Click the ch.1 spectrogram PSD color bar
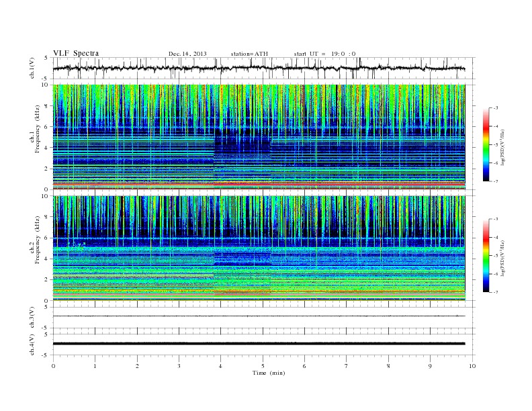Viewport: 532px width, 411px height. [x=486, y=144]
